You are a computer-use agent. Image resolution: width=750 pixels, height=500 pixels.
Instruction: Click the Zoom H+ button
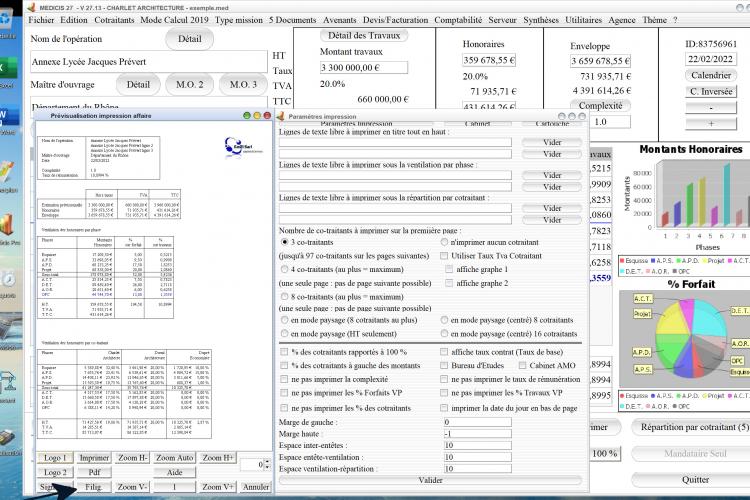tap(218, 458)
